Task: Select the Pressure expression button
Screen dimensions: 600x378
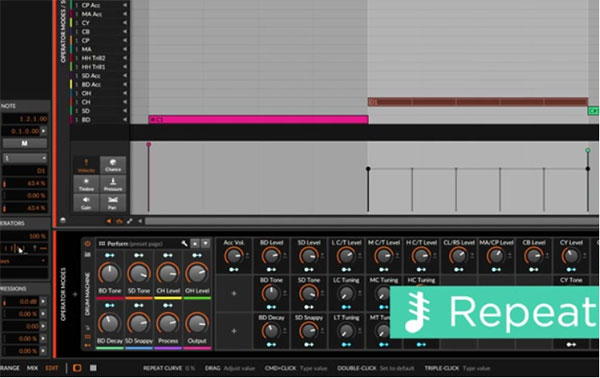Action: (113, 184)
